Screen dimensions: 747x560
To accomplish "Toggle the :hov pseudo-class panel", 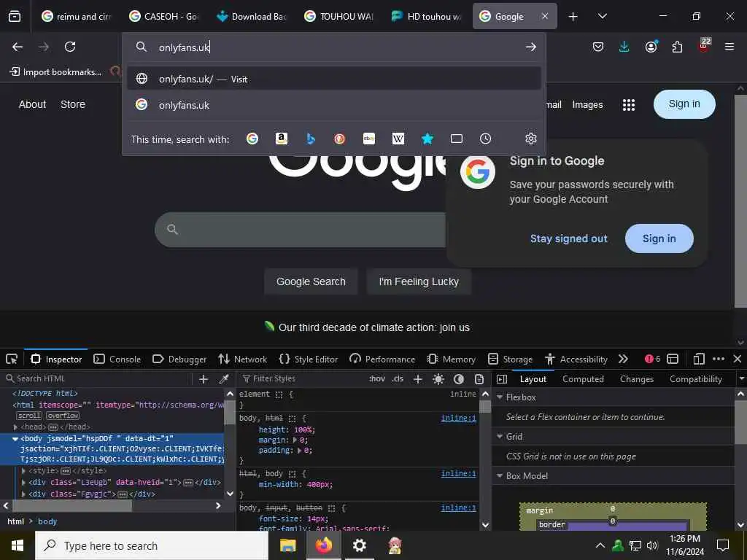I will point(377,379).
